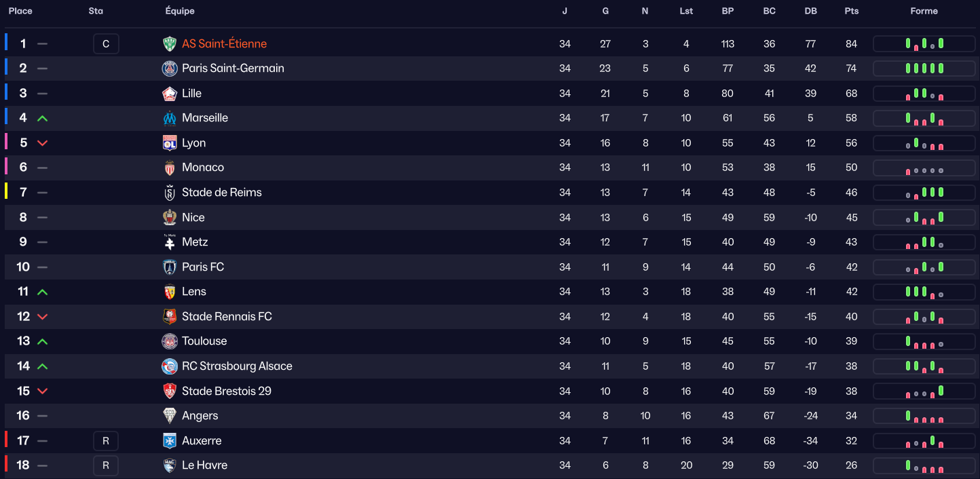
Task: Click the AS Saint-Étienne club crest
Action: click(x=170, y=43)
